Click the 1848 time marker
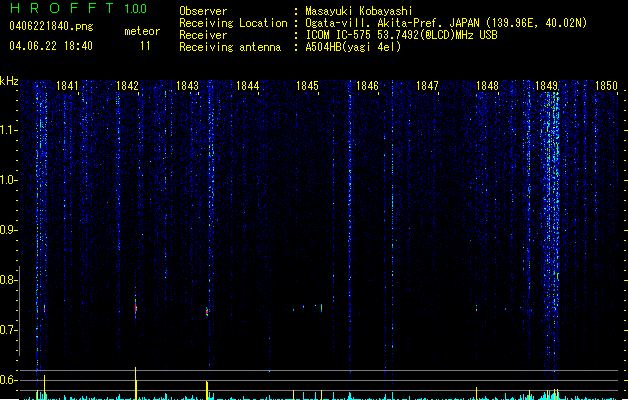 (487, 86)
